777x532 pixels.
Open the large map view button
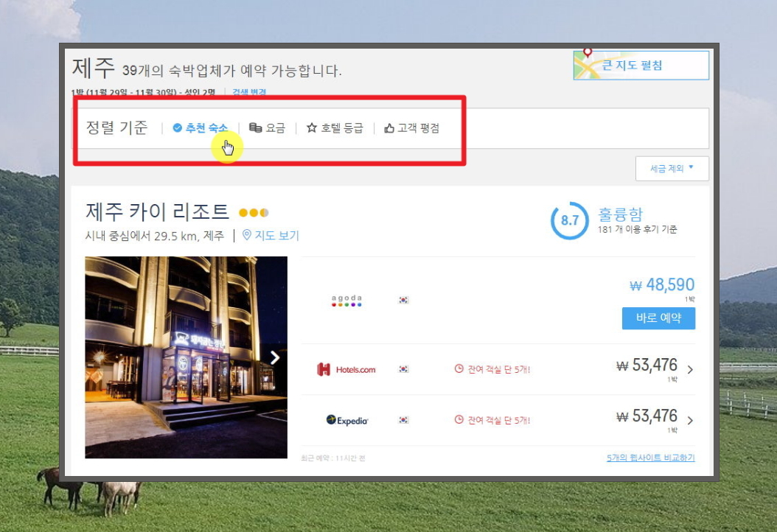tap(641, 65)
